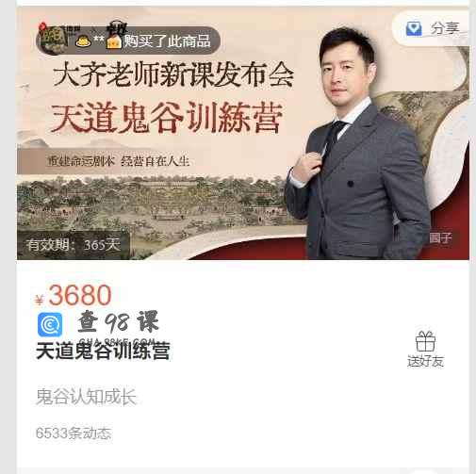Click the 天道鬼谷训练营 course title below price
The image size is (476, 474).
(103, 351)
